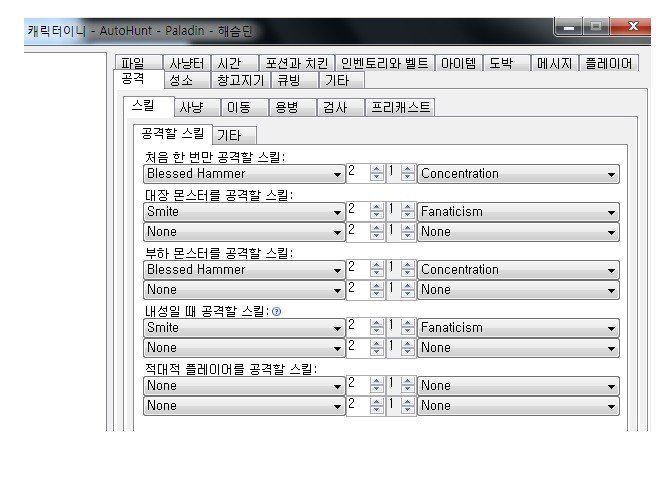672x489 pixels.
Task: Switch to 기타 tab next to 공격할 스킬
Action: [x=235, y=135]
